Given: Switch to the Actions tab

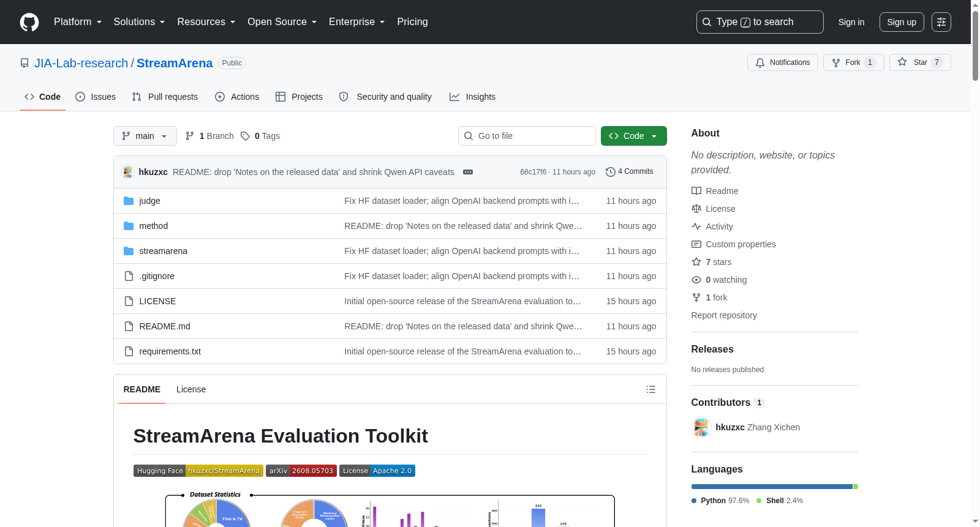Looking at the screenshot, I should (x=237, y=97).
